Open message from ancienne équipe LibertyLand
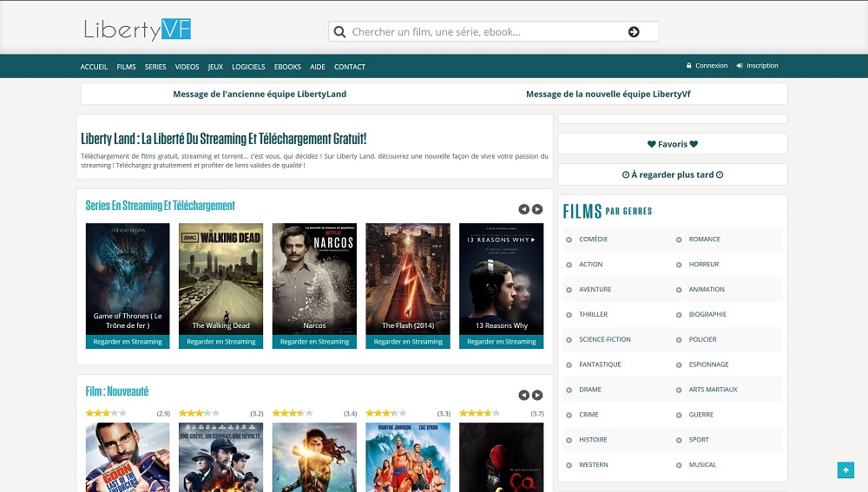The width and height of the screenshot is (868, 492). (x=260, y=94)
